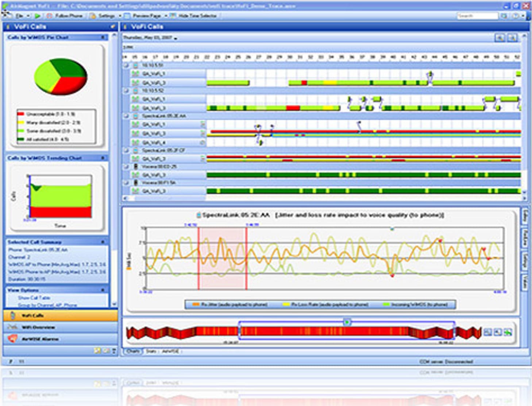Click the black phone icon of second Vocera row
The height and width of the screenshot is (406, 532).
point(136,183)
